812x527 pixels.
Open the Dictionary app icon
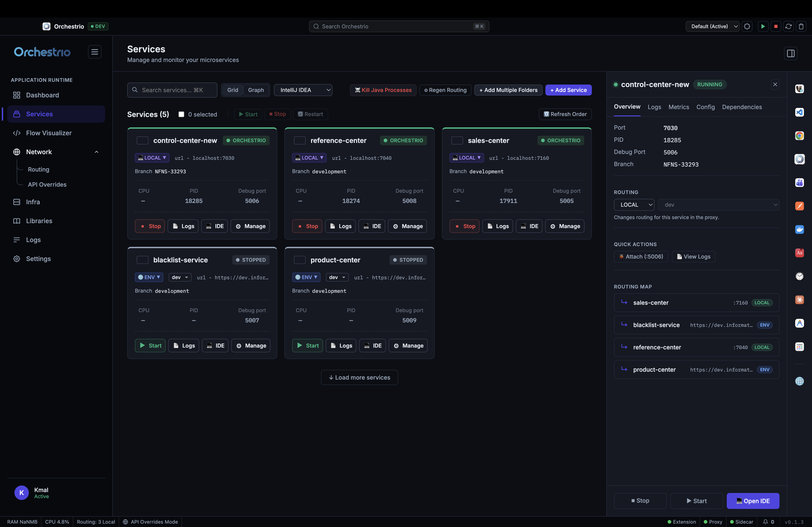[799, 253]
